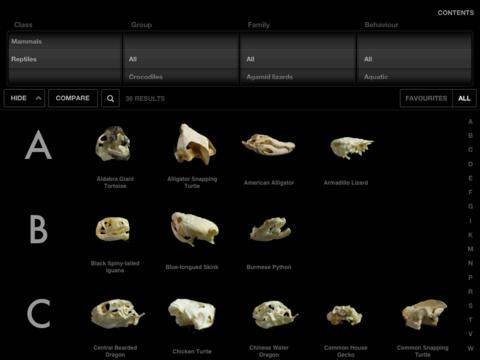
Task: Choose All in the Behaviour picker
Action: tap(368, 59)
